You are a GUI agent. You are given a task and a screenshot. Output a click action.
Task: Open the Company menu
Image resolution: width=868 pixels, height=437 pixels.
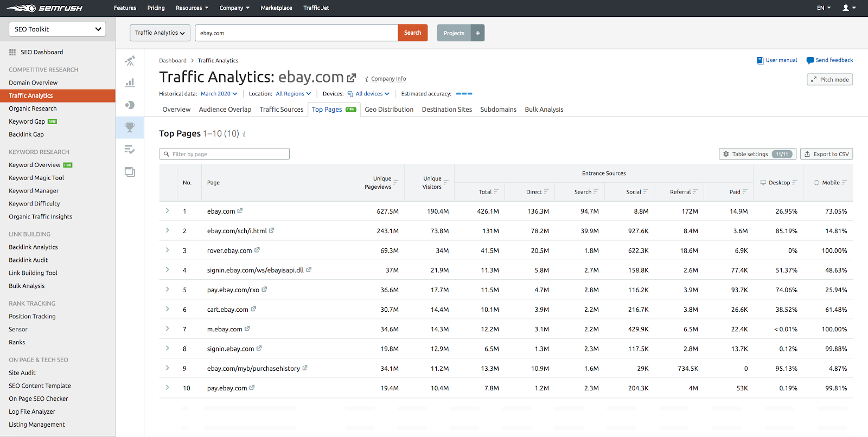234,8
